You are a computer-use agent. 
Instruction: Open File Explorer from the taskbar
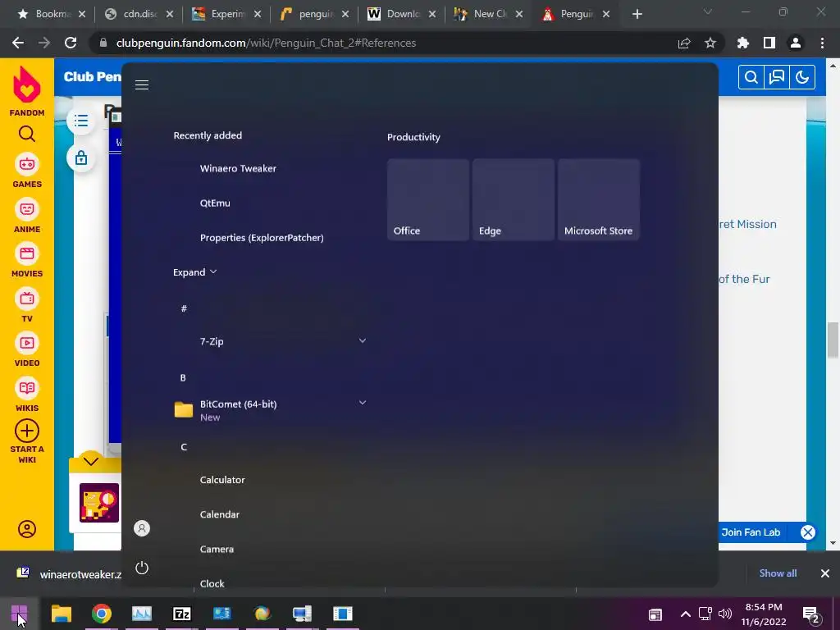tap(62, 614)
